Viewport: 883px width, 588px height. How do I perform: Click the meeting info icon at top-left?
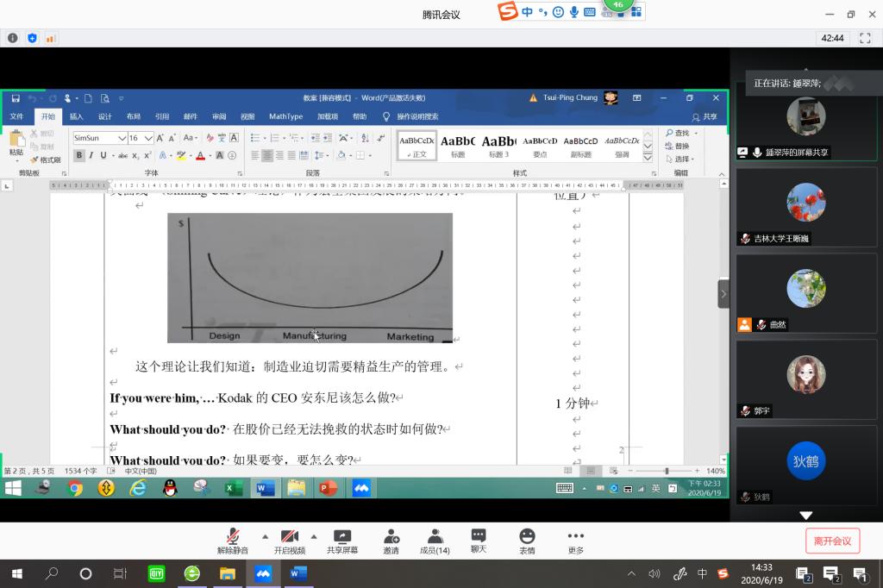coord(13,38)
